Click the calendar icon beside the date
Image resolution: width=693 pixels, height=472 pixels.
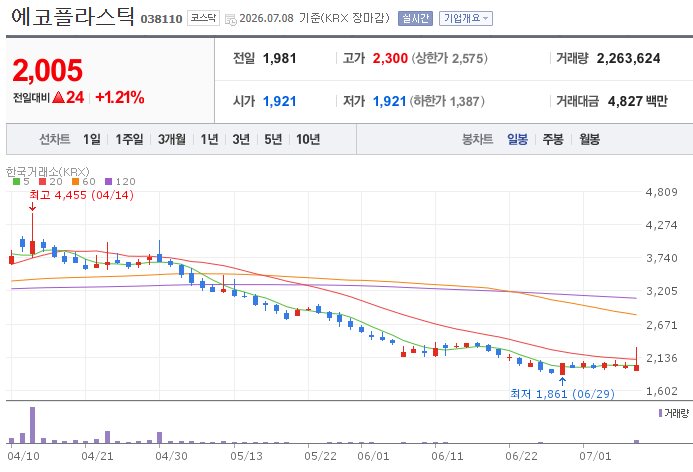(x=231, y=19)
